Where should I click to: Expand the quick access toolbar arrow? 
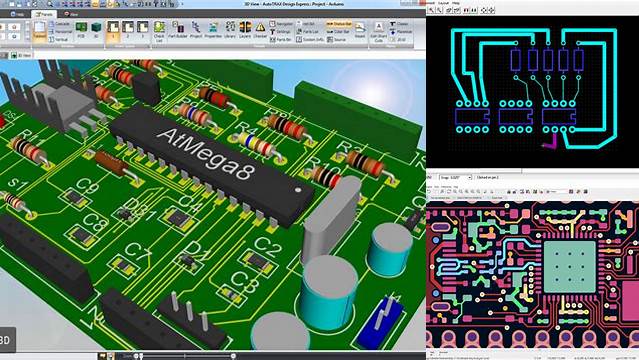[182, 4]
